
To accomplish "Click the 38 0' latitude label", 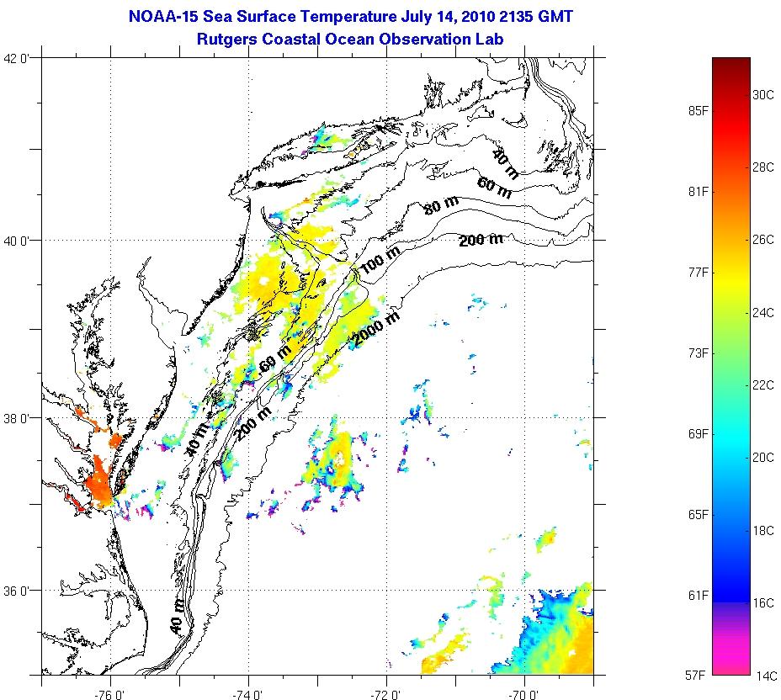I will point(16,418).
